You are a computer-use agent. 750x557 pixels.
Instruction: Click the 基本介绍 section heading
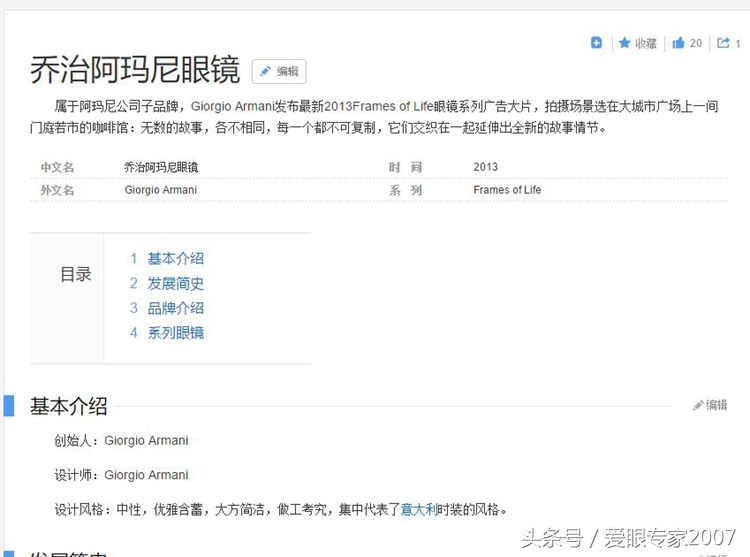[68, 406]
